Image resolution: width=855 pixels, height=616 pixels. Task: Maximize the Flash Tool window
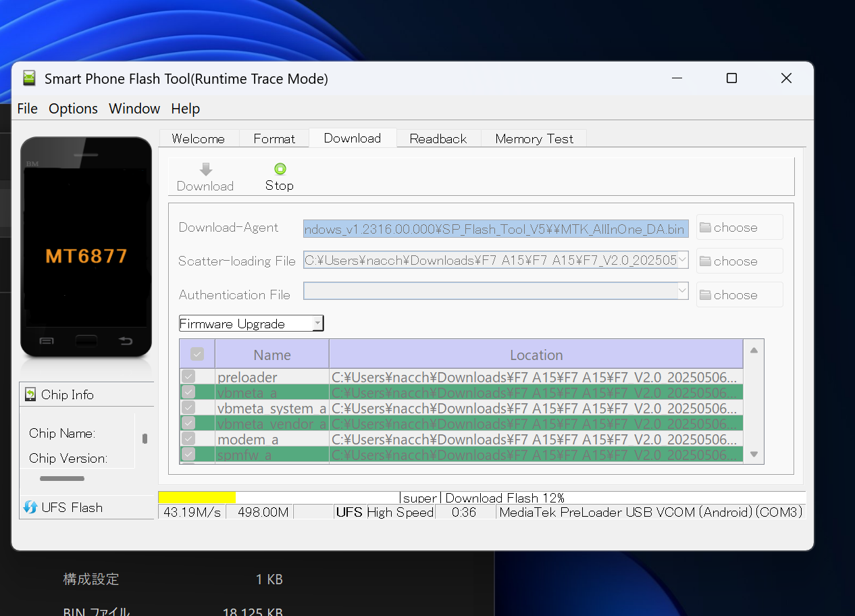731,78
